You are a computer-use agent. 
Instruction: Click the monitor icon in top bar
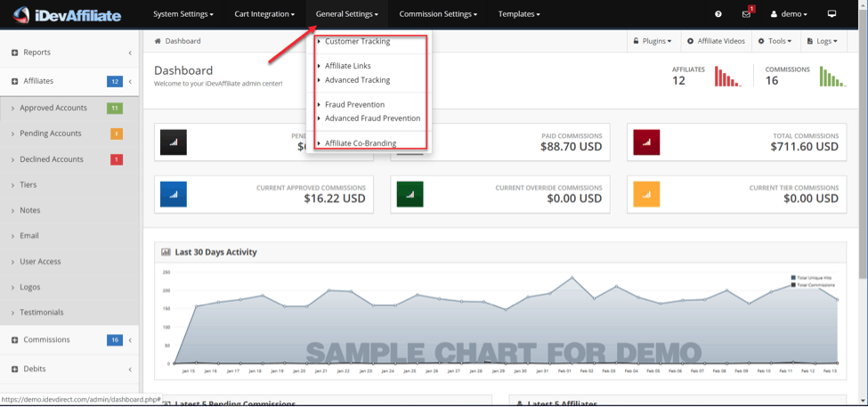(831, 14)
